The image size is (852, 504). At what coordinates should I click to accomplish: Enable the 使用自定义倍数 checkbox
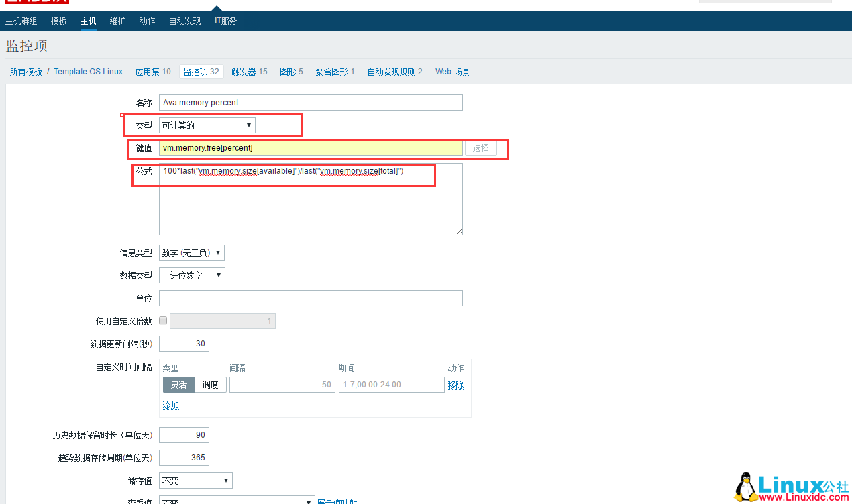coord(162,320)
